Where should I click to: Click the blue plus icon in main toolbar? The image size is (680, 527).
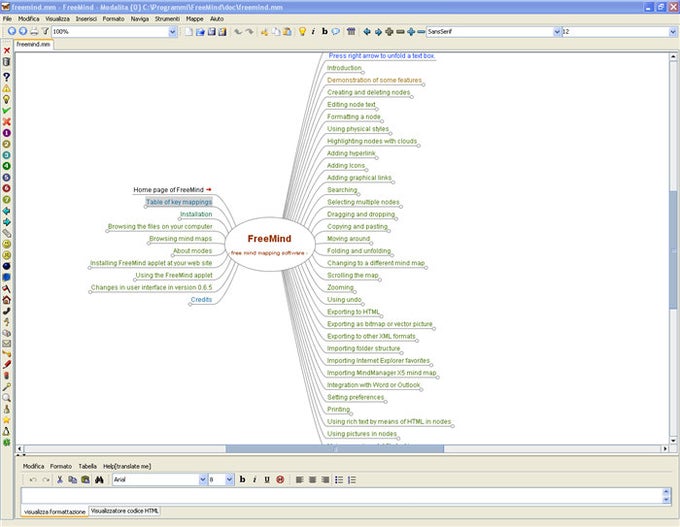point(411,32)
